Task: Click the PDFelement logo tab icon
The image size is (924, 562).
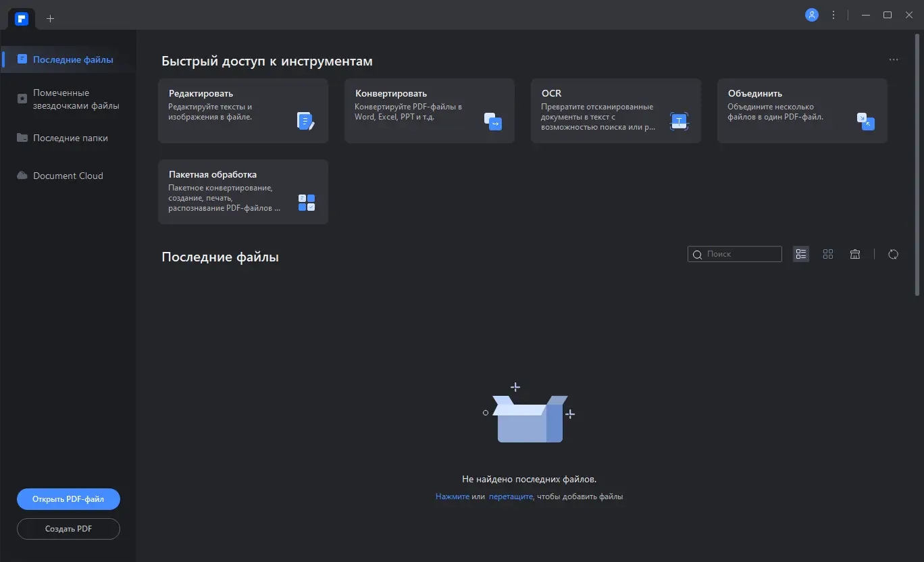Action: [21, 18]
